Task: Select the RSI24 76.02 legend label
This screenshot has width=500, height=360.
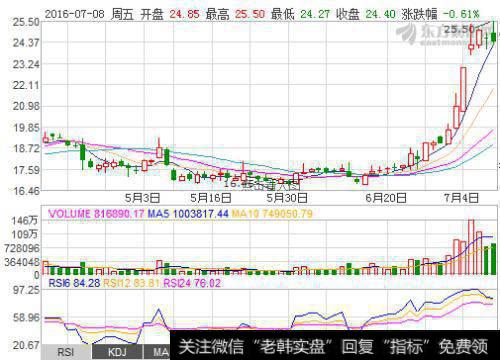Action: click(192, 283)
